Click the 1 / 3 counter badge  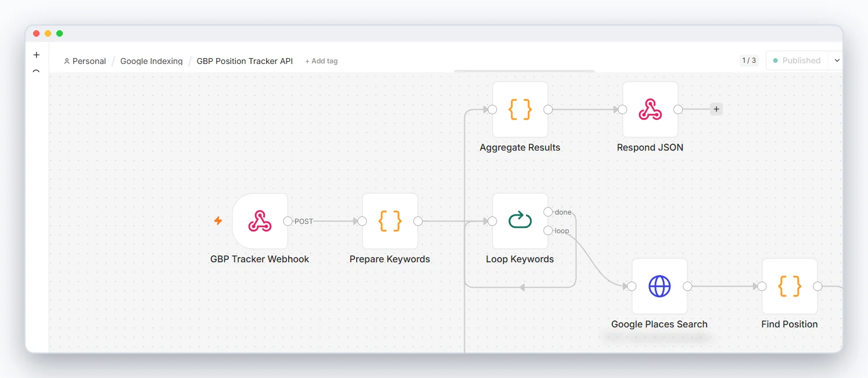[x=749, y=60]
